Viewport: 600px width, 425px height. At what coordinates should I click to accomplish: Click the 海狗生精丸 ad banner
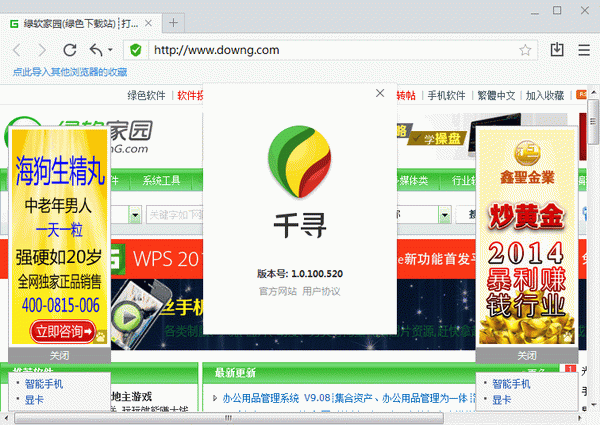(60, 237)
